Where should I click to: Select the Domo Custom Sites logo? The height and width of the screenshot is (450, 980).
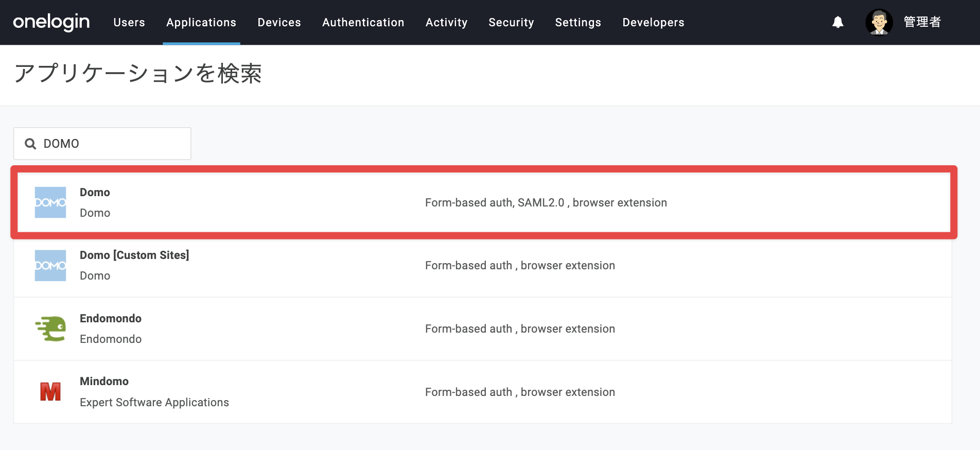tap(50, 266)
